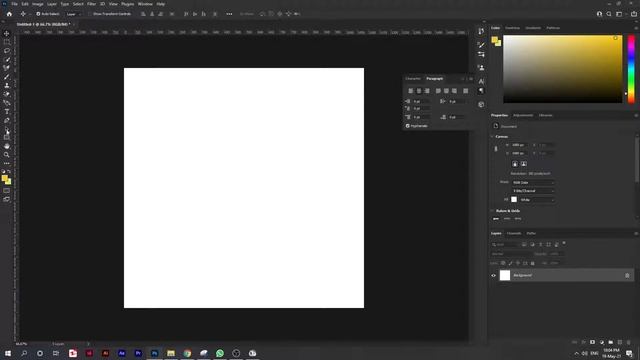
Task: Click the new adjustment layer icon
Action: [x=601, y=342]
